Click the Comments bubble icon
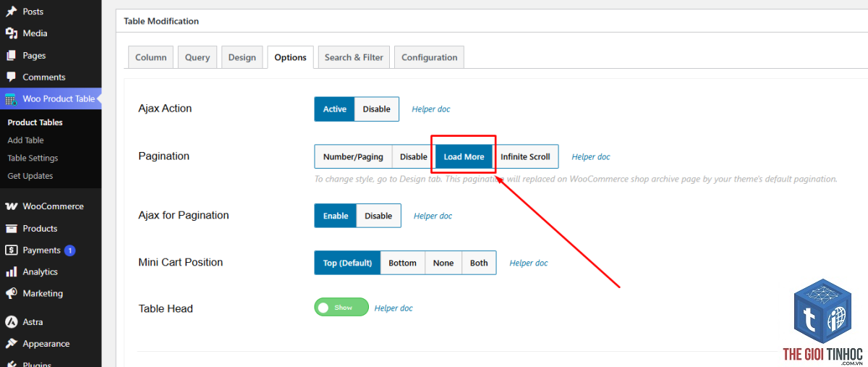The image size is (868, 367). coord(12,77)
